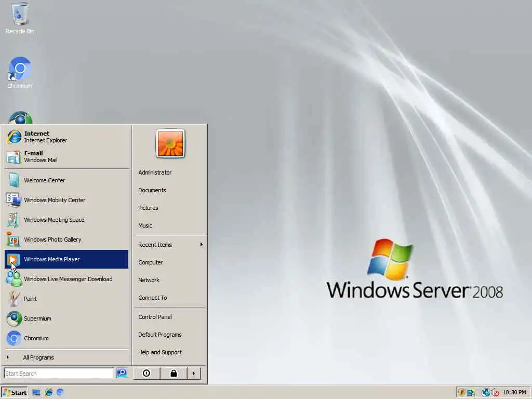Image resolution: width=532 pixels, height=399 pixels.
Task: Open Administrator folder link
Action: [155, 172]
